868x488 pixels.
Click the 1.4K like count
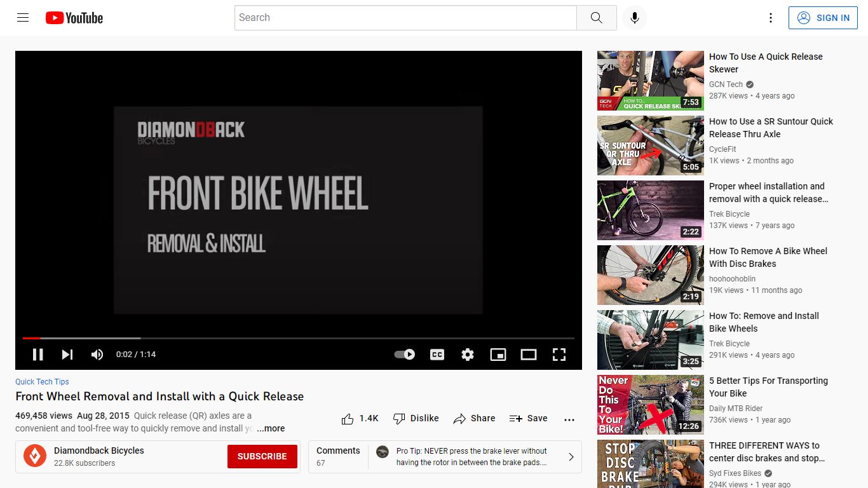point(369,419)
